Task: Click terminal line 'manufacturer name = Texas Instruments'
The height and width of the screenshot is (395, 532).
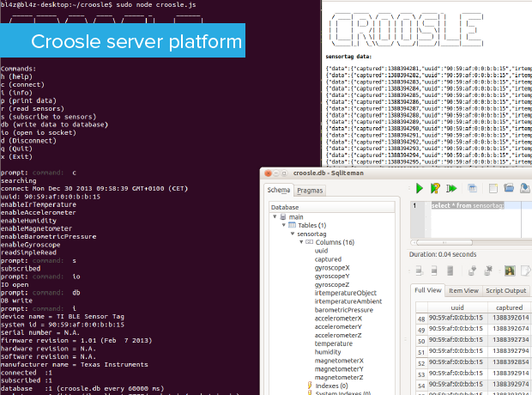Action: tap(75, 364)
